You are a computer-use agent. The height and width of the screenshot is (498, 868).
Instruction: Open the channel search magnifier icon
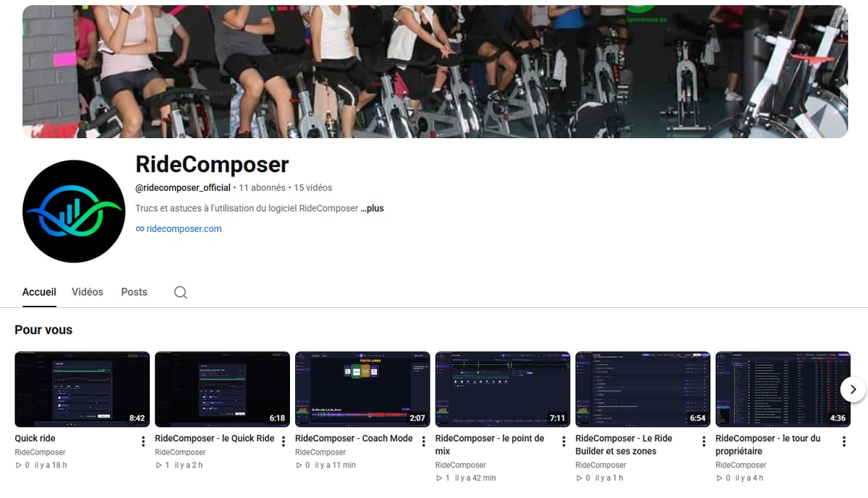181,292
